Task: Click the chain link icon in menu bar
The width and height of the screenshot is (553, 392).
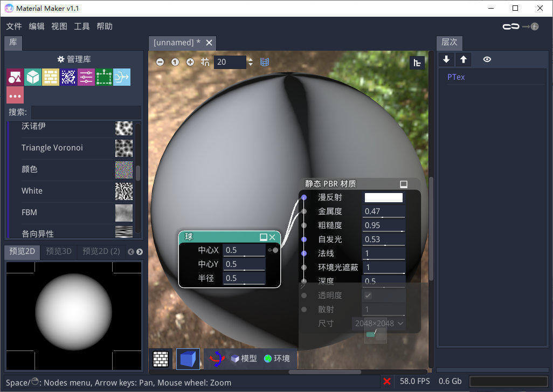Action: coord(510,26)
